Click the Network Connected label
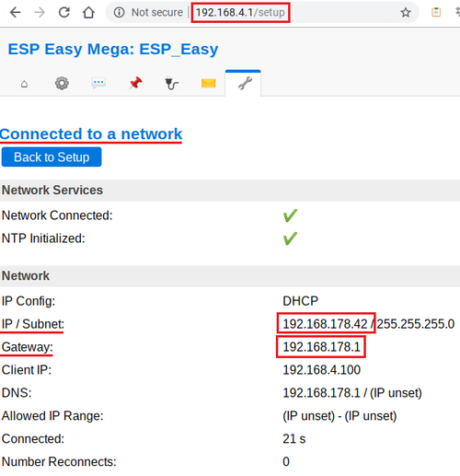The height and width of the screenshot is (476, 460). pos(57,215)
